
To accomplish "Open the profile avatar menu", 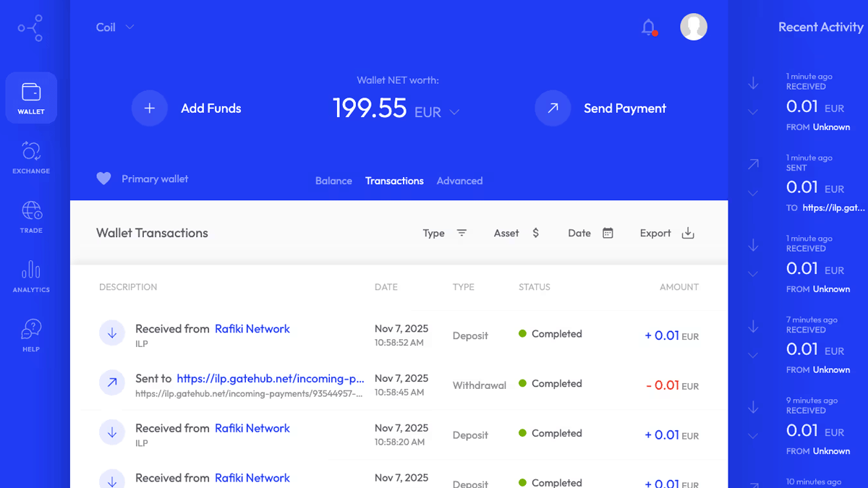I will (x=693, y=27).
